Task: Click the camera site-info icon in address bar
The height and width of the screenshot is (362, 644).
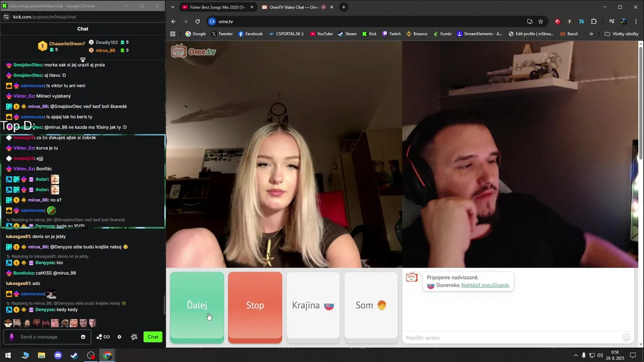Action: point(212,22)
